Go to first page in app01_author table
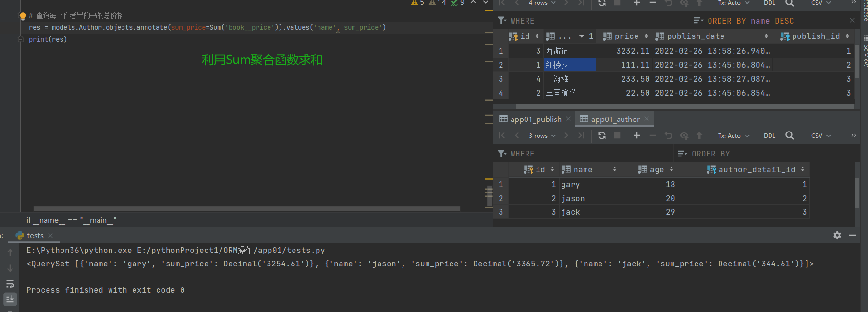This screenshot has height=312, width=868. (x=502, y=136)
